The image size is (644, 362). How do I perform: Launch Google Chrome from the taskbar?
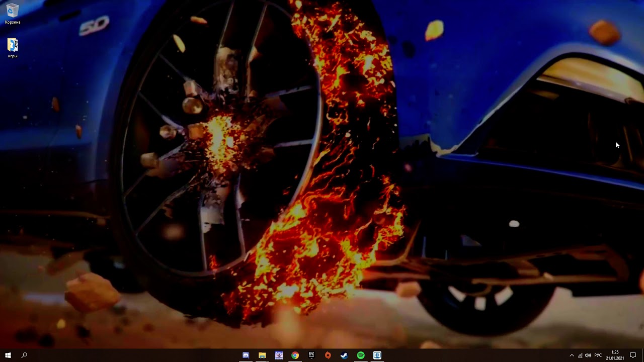tap(295, 355)
